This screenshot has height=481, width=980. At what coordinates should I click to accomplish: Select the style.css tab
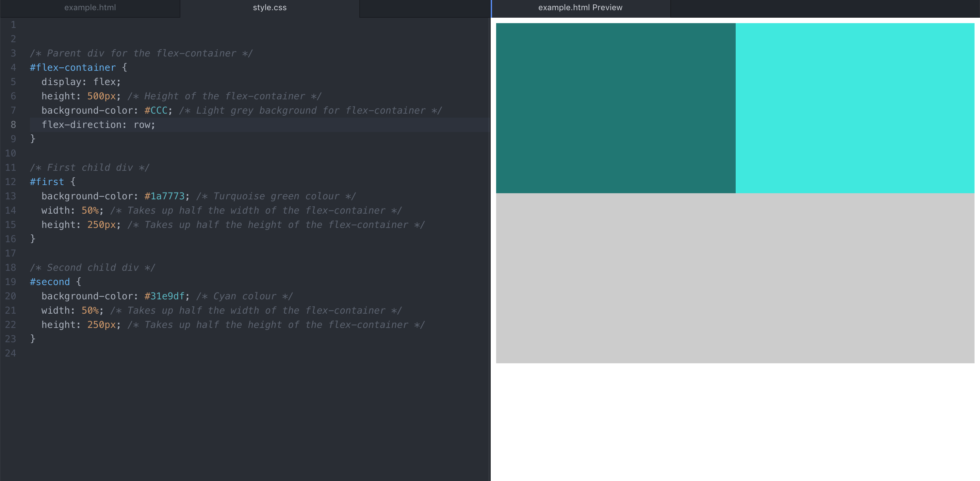pyautogui.click(x=269, y=7)
